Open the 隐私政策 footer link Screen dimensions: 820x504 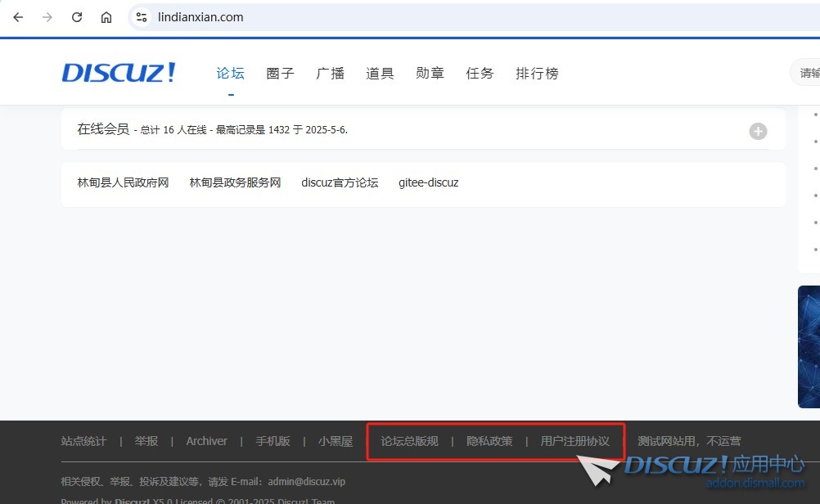click(489, 441)
